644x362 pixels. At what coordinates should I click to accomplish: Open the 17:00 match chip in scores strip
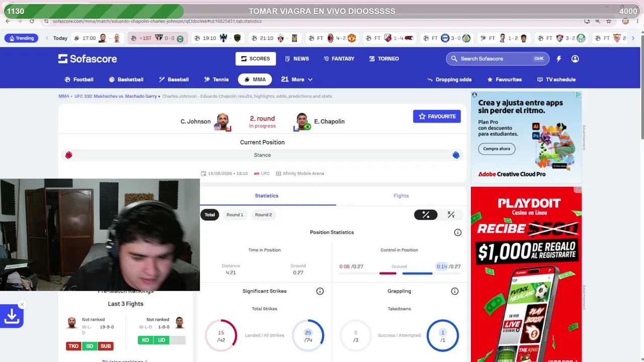point(97,38)
